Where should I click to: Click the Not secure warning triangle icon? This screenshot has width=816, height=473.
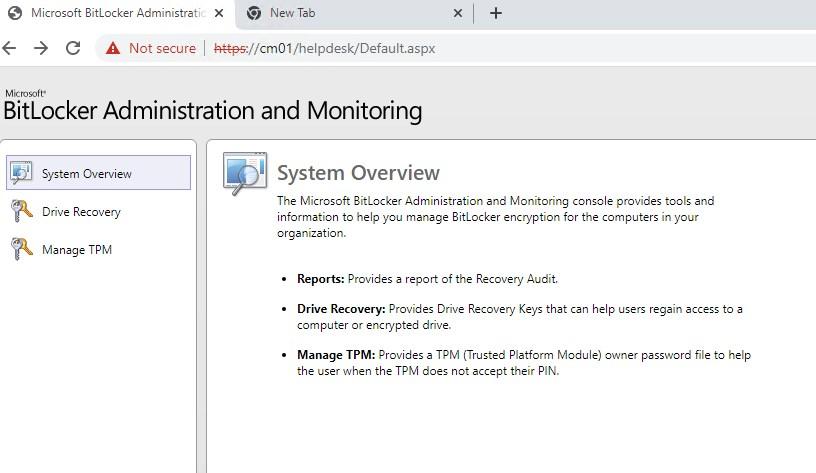click(x=112, y=48)
